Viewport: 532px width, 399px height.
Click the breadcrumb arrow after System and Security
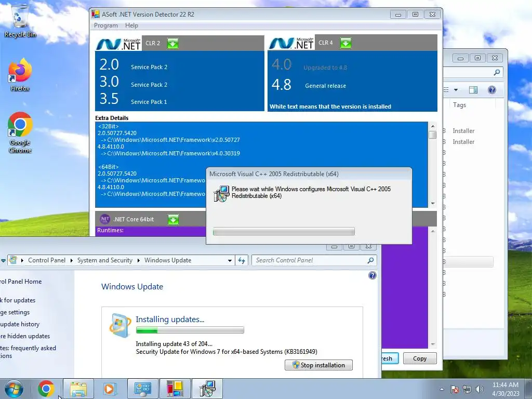tap(138, 261)
